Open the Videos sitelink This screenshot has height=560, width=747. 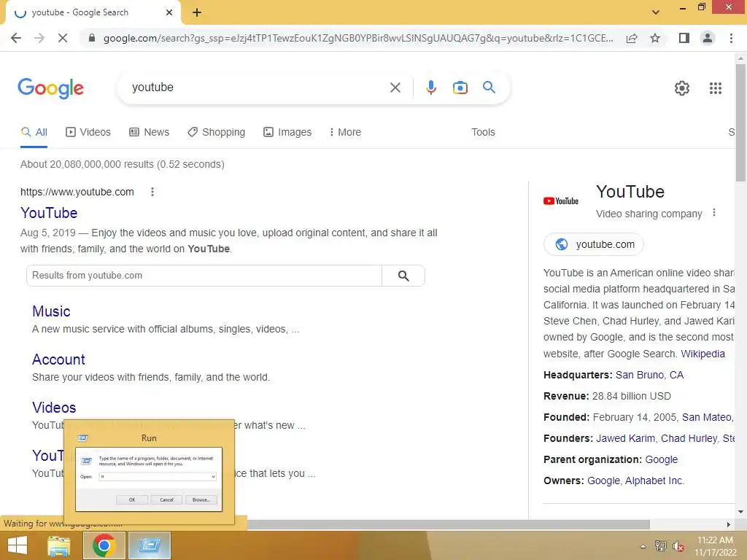54,408
